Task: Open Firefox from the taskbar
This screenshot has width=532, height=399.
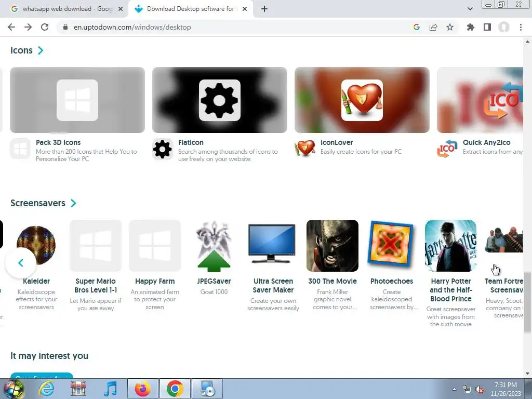Action: (x=143, y=389)
